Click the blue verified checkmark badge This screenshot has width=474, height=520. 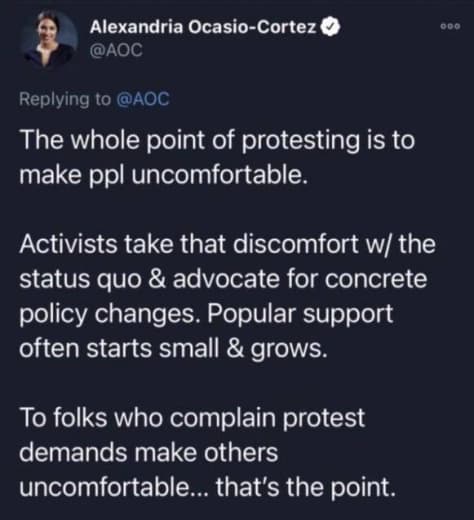[330, 27]
